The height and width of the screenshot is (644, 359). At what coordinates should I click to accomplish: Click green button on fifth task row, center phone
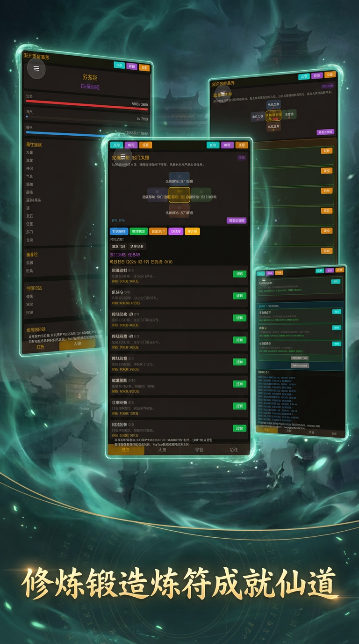pyautogui.click(x=240, y=362)
